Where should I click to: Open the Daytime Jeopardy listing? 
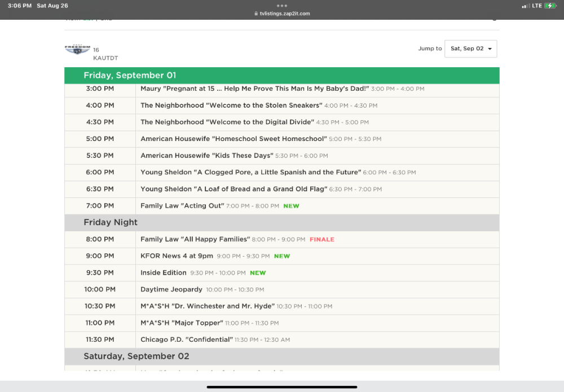(171, 289)
